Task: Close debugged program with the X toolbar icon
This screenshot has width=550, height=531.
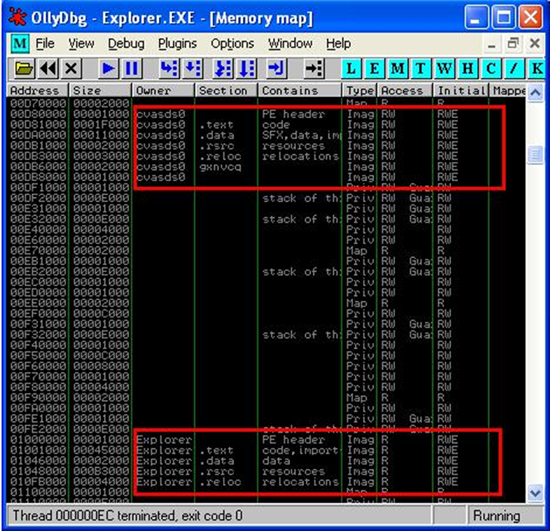Action: click(71, 68)
